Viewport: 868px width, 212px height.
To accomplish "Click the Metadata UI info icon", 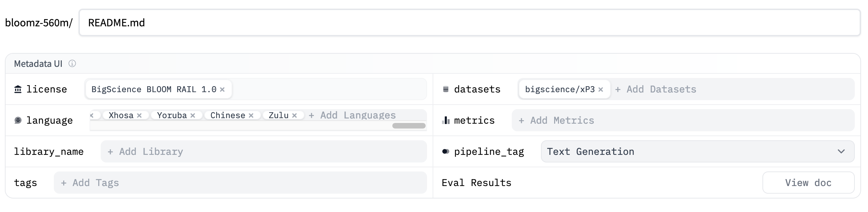I will click(x=72, y=63).
